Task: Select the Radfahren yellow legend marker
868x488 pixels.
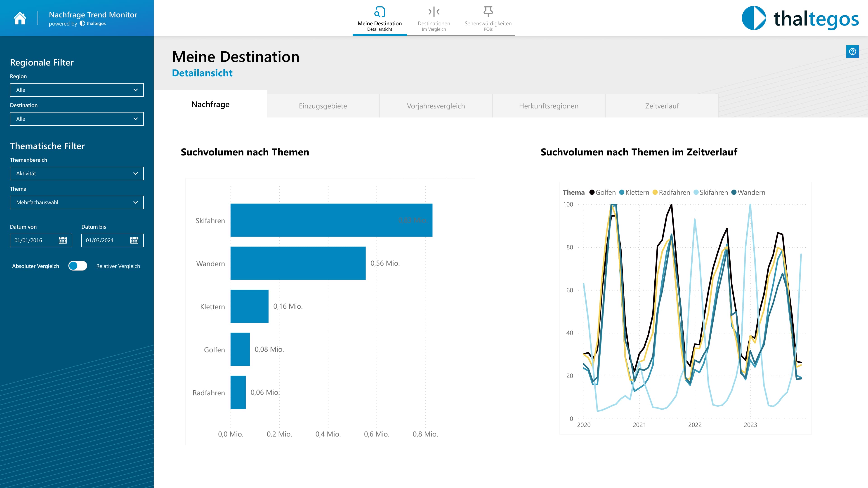Action: (x=655, y=192)
